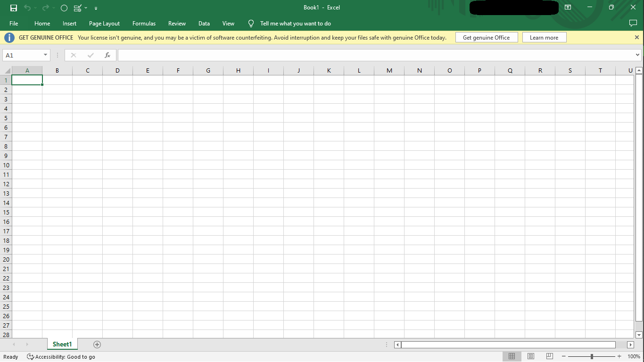
Task: Open the Review tab
Action: (x=177, y=24)
